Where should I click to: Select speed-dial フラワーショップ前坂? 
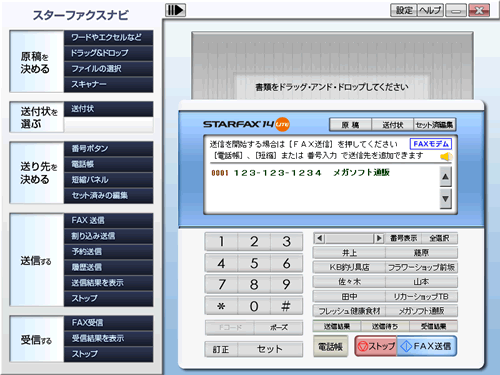point(421,267)
